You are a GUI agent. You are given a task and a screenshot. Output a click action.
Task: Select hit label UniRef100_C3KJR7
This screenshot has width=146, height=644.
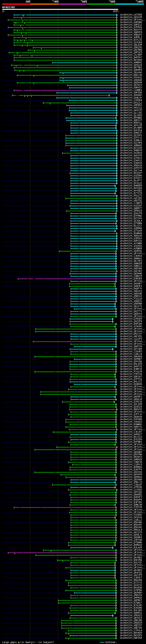131,432
